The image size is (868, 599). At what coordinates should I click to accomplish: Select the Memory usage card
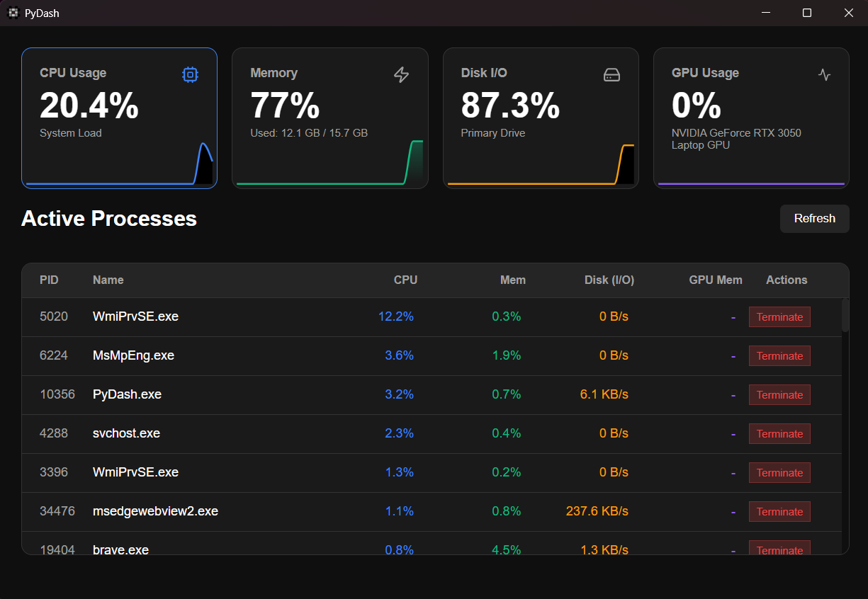(x=329, y=118)
